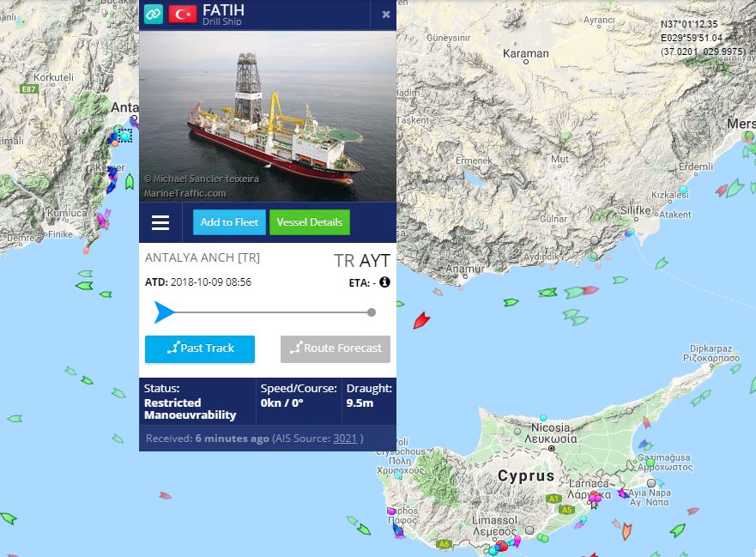Click the teal link icon beside FATIH
756x557 pixels.
click(x=154, y=14)
